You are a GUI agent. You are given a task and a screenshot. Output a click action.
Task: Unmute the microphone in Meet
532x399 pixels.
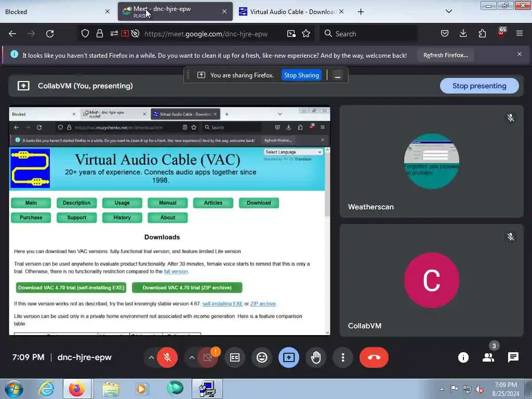pos(167,357)
